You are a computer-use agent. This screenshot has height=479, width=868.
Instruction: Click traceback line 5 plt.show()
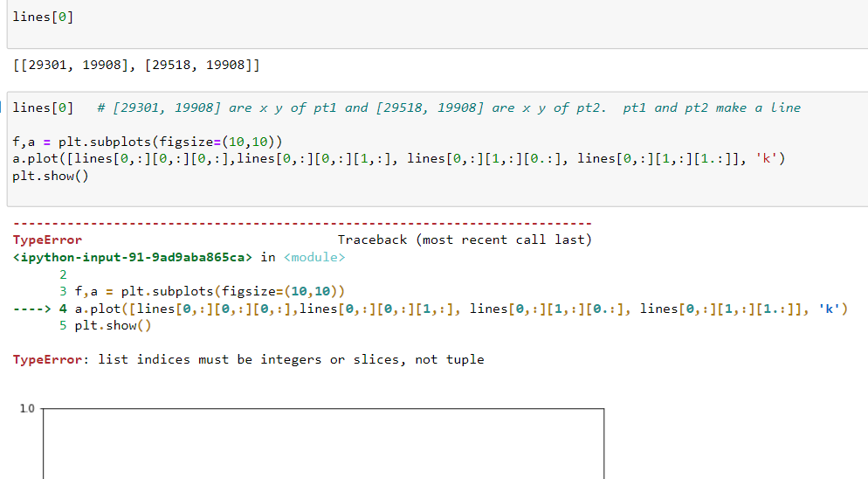coord(105,325)
